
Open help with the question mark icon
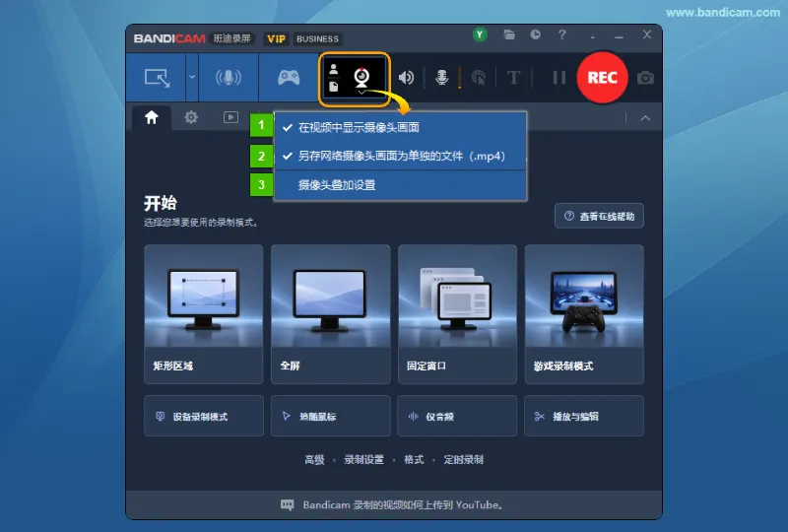coord(561,34)
